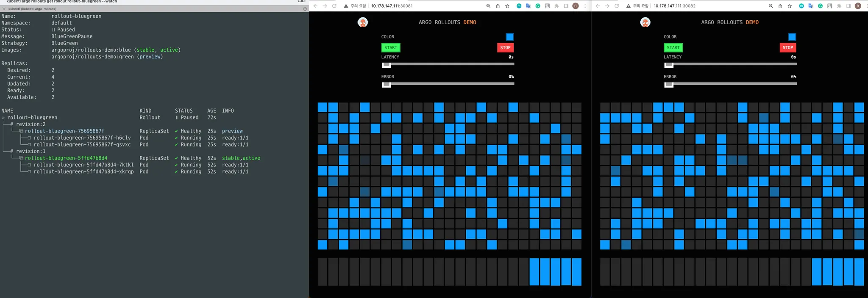Open profile avatar R in 30081 window
This screenshot has height=298, width=868.
coord(576,6)
